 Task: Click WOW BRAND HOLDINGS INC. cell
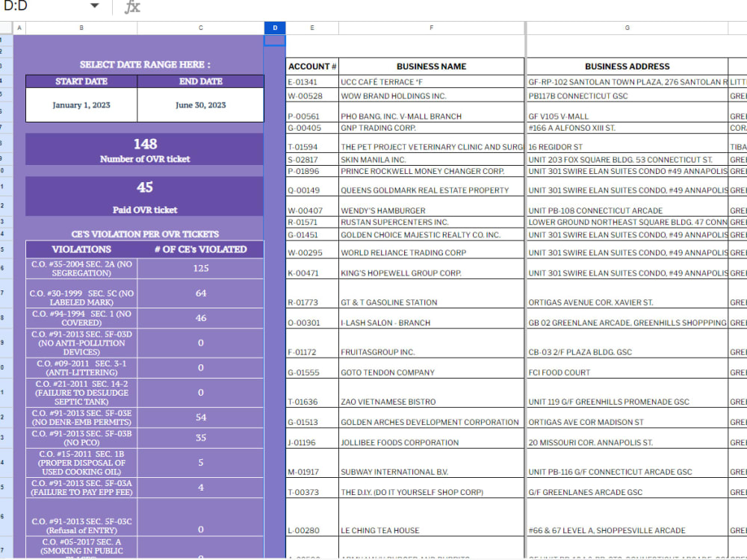[432, 96]
